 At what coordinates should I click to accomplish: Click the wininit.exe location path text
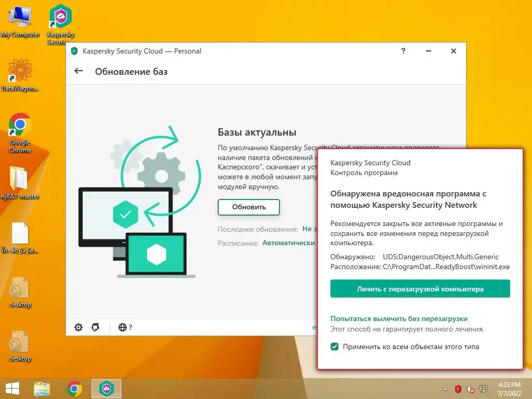[x=446, y=267]
